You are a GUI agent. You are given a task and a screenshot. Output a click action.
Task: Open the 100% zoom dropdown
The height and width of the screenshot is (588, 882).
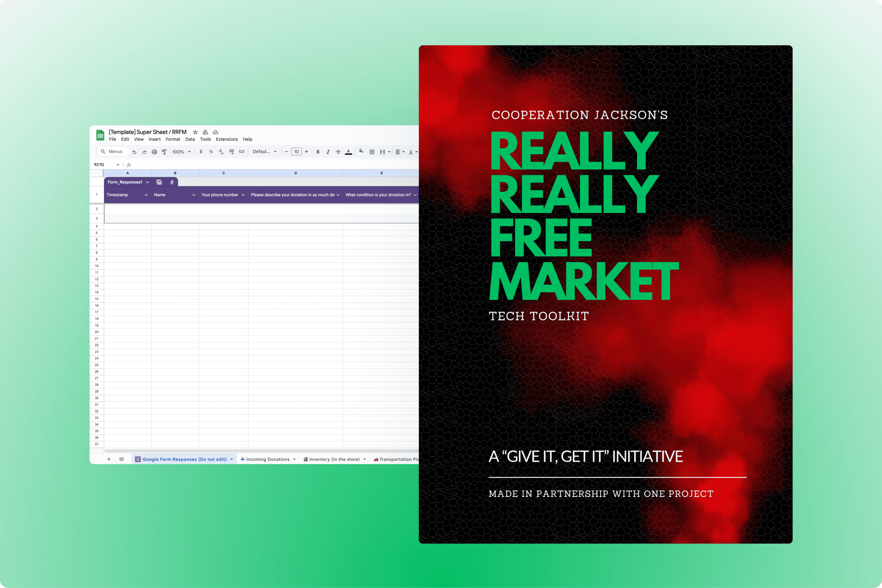[181, 152]
